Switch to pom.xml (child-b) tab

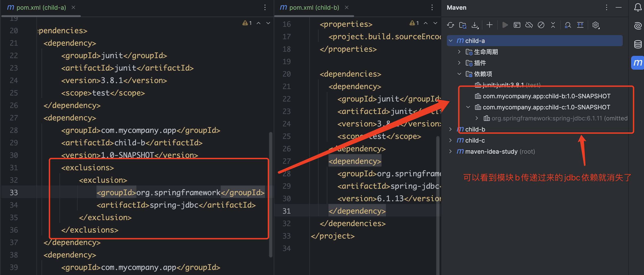click(x=314, y=7)
